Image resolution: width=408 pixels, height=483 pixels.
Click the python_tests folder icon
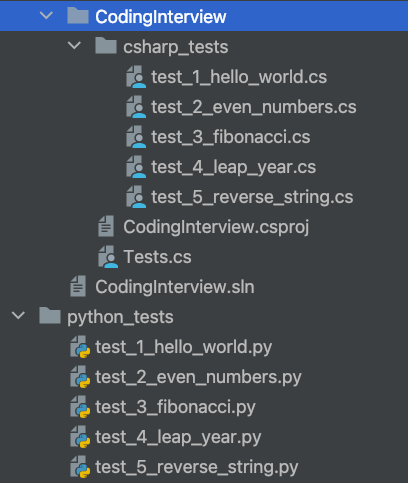50,316
